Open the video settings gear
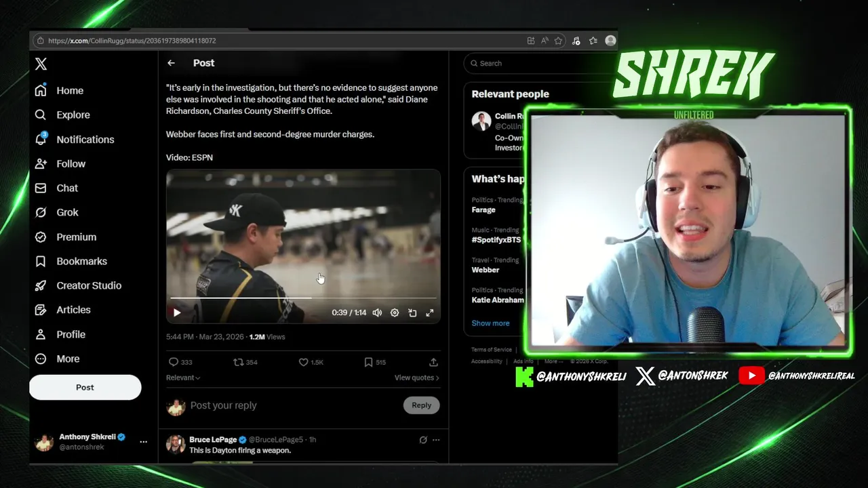 tap(395, 312)
